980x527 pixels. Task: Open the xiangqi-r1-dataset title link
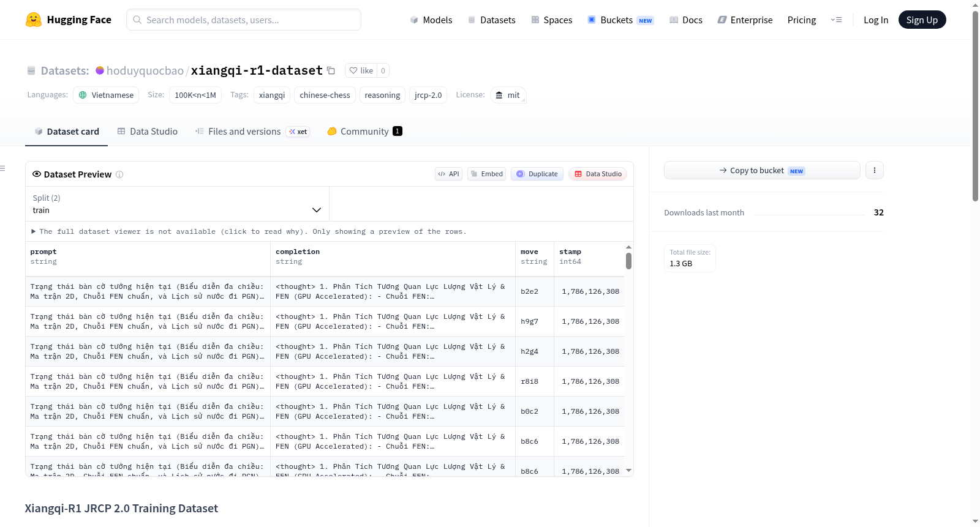point(257,70)
